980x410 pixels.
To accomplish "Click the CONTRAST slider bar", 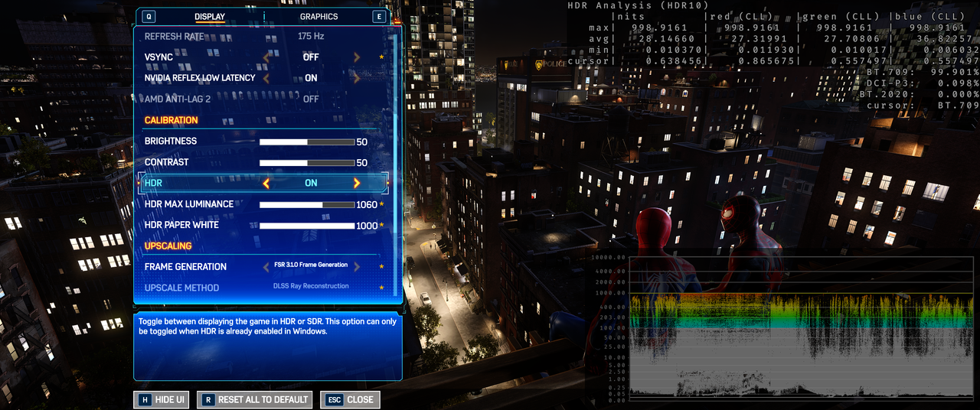I will 307,163.
